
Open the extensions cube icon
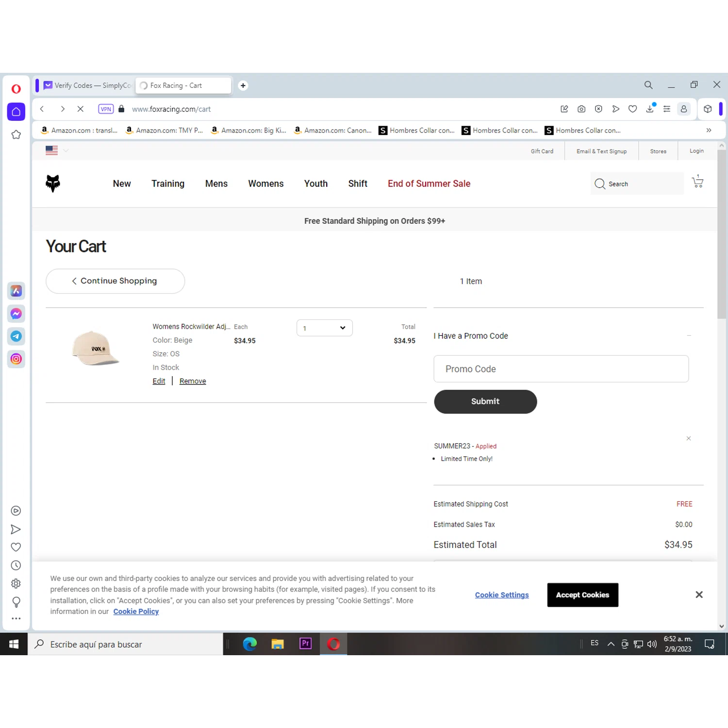708,109
